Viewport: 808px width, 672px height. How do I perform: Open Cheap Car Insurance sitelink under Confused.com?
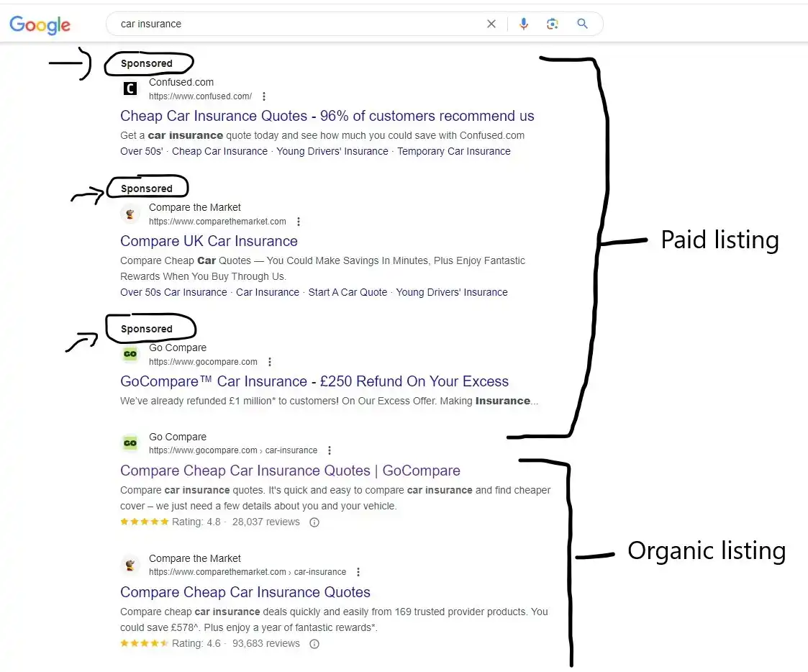(x=219, y=151)
